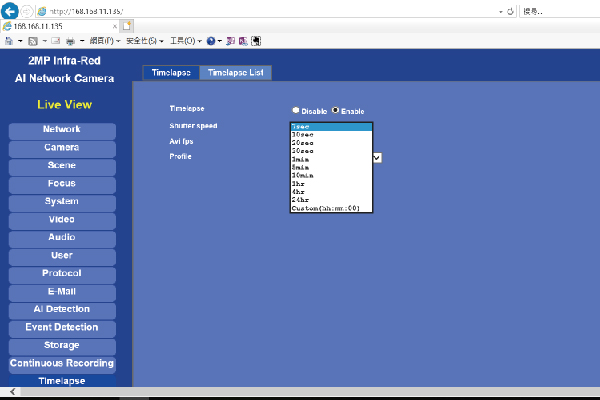Image resolution: width=600 pixels, height=400 pixels.
Task: Open the Continuous Recording button
Action: pos(62,363)
